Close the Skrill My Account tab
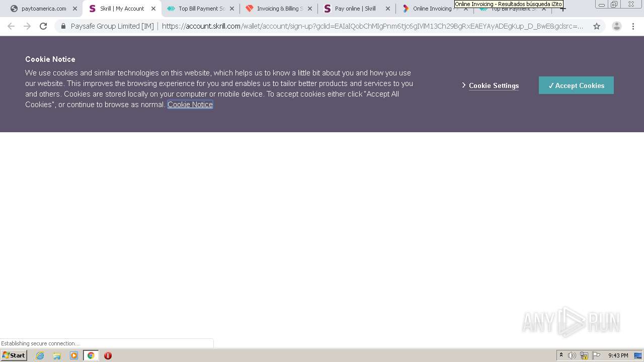This screenshot has height=362, width=644. click(153, 9)
